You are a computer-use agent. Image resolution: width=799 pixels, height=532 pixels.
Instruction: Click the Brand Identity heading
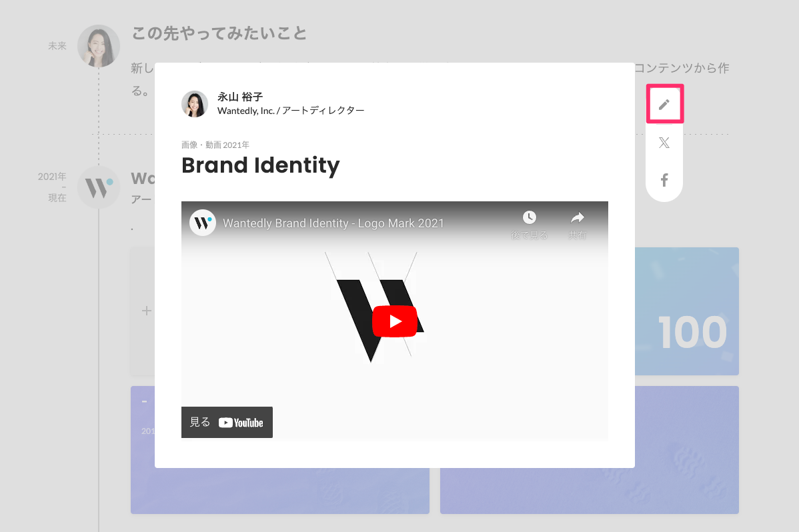tap(260, 165)
